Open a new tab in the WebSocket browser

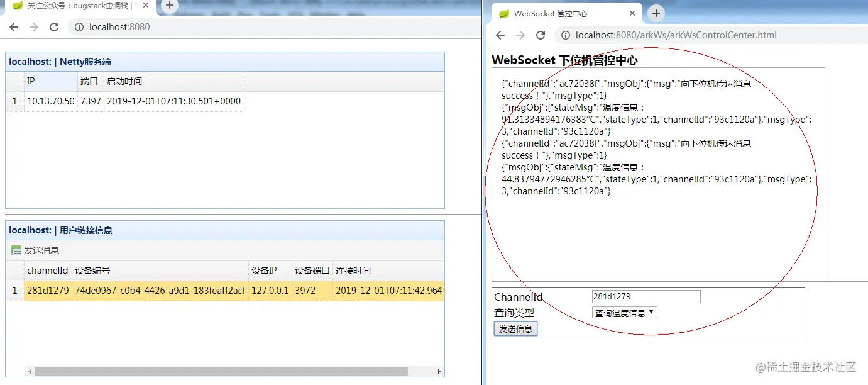[x=656, y=13]
